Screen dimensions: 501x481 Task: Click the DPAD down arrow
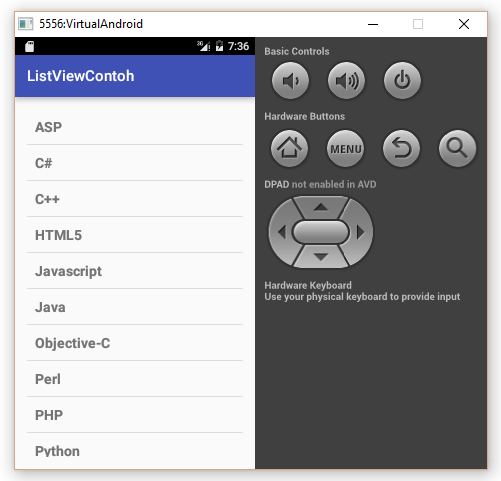tap(321, 257)
